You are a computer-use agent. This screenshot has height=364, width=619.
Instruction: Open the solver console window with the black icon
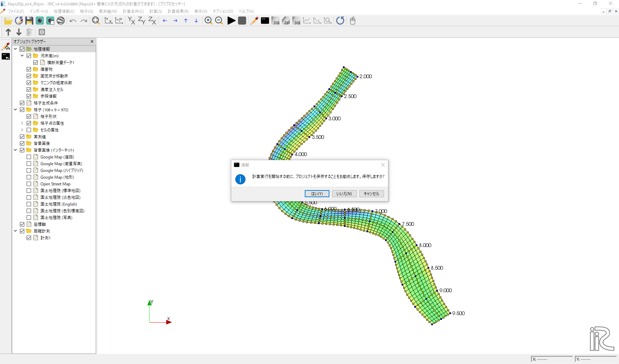coord(265,21)
